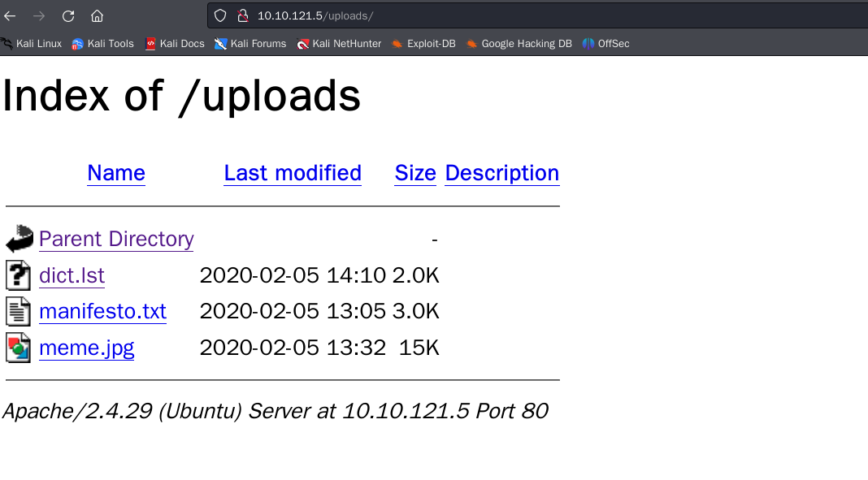The image size is (868, 480).
Task: Click the parent directory arrow icon
Action: (18, 238)
